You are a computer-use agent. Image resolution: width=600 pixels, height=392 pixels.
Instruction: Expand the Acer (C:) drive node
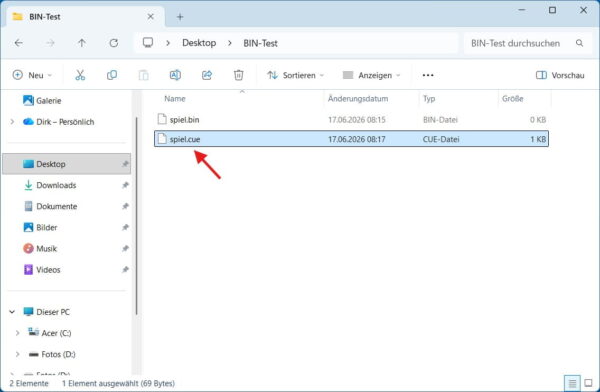point(17,333)
